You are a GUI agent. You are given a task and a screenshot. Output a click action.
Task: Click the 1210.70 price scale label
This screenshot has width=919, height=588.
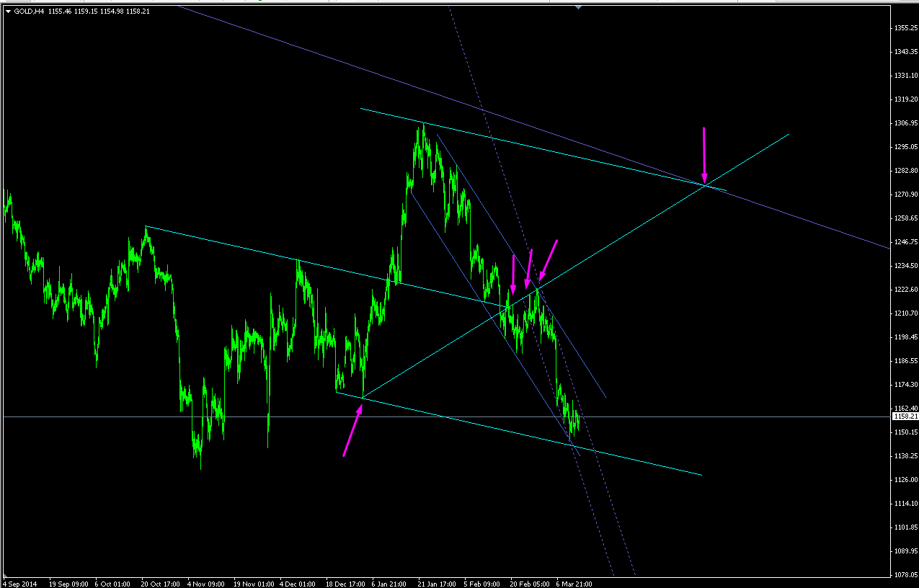pyautogui.click(x=905, y=313)
